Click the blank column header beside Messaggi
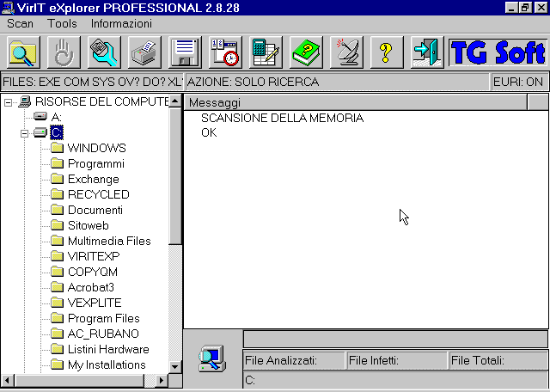This screenshot has width=550, height=392. pos(537,102)
